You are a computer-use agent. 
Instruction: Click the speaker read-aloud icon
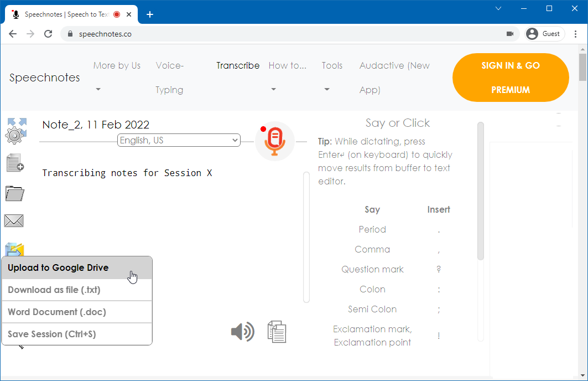click(242, 332)
